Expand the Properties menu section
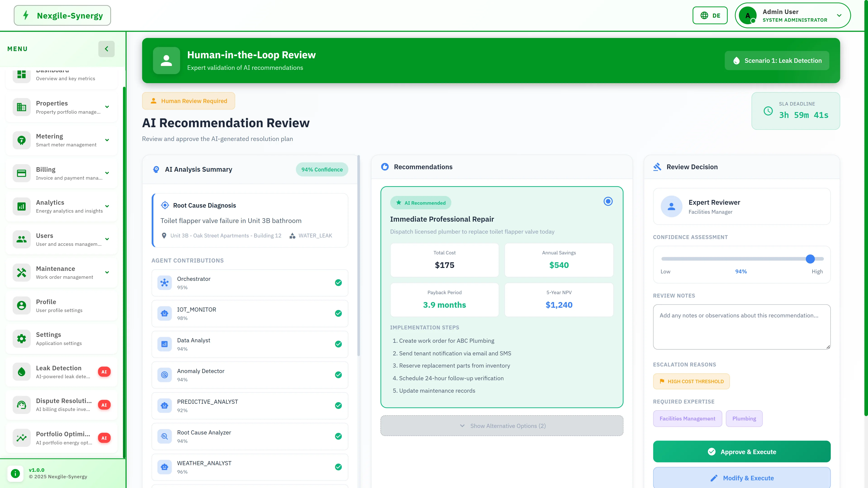Viewport: 868px width, 488px height. tap(107, 107)
